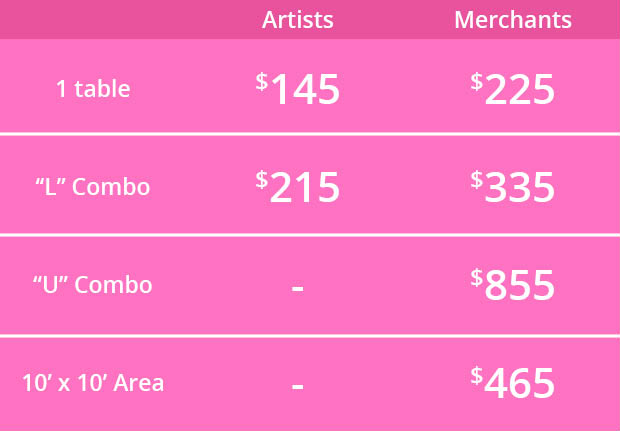Click the divider line below the 1 table row
Viewport: 620px width, 431px height.
pyautogui.click(x=310, y=134)
